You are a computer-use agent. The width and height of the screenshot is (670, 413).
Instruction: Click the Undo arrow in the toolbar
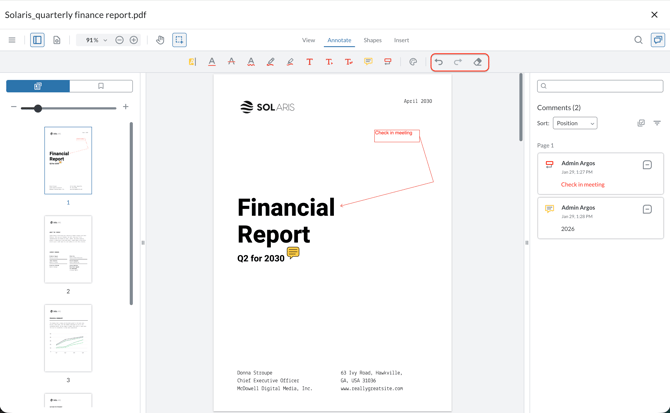[439, 62]
